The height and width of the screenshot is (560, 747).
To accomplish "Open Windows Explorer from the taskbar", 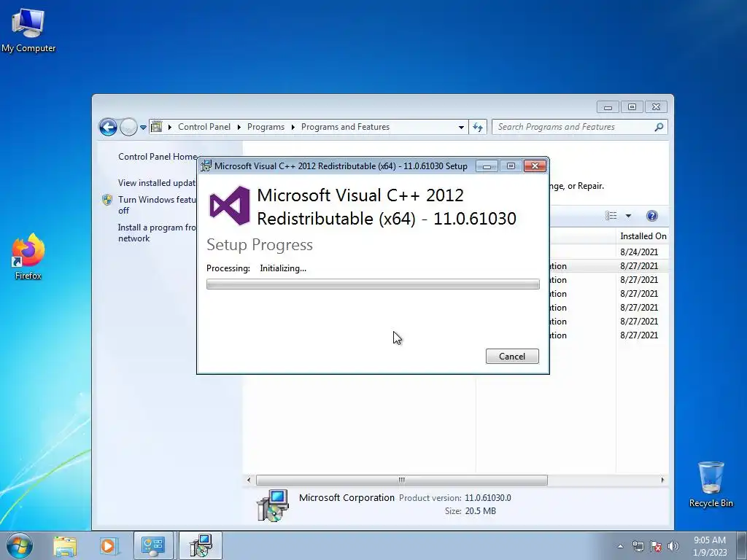I will tap(65, 545).
